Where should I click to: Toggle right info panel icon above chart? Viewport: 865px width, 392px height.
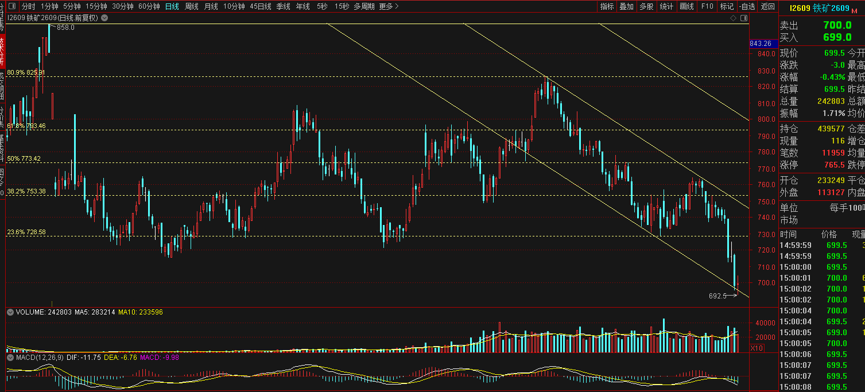[x=743, y=18]
